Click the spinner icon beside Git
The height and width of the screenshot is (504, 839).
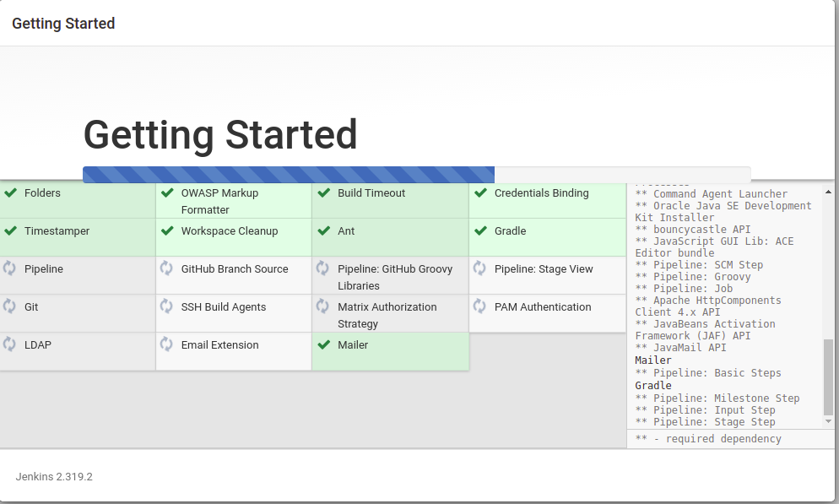click(11, 306)
